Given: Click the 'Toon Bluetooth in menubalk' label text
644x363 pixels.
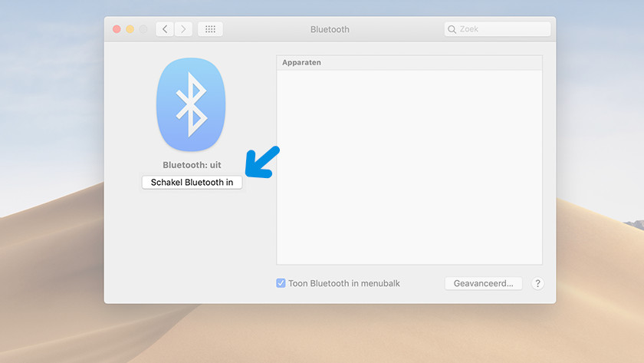Looking at the screenshot, I should (344, 283).
